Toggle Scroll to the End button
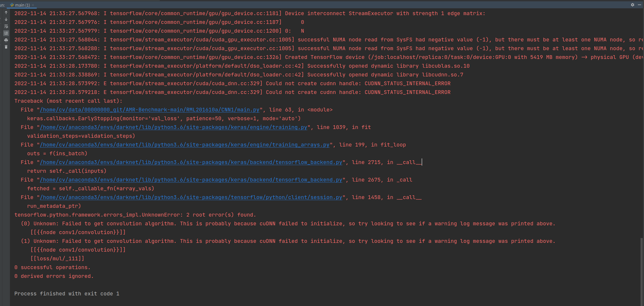Image resolution: width=644 pixels, height=306 pixels. click(x=6, y=33)
